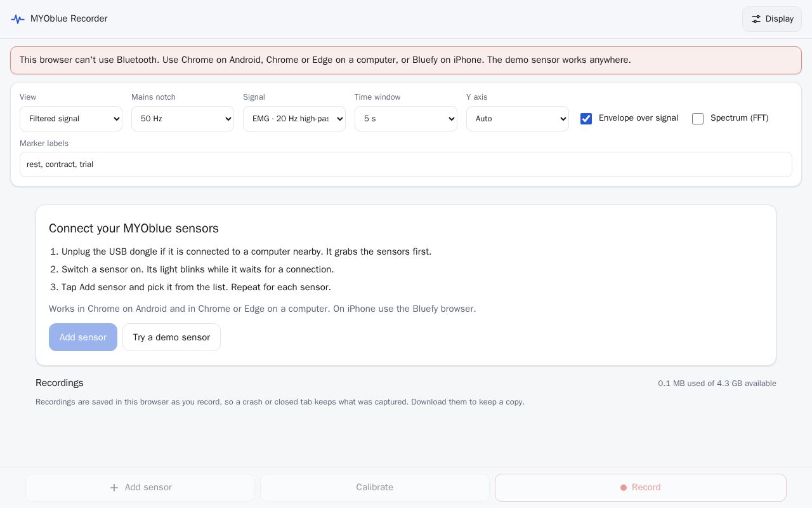Click the Spectrum (FFT) label text
The width and height of the screenshot is (812, 508).
739,118
